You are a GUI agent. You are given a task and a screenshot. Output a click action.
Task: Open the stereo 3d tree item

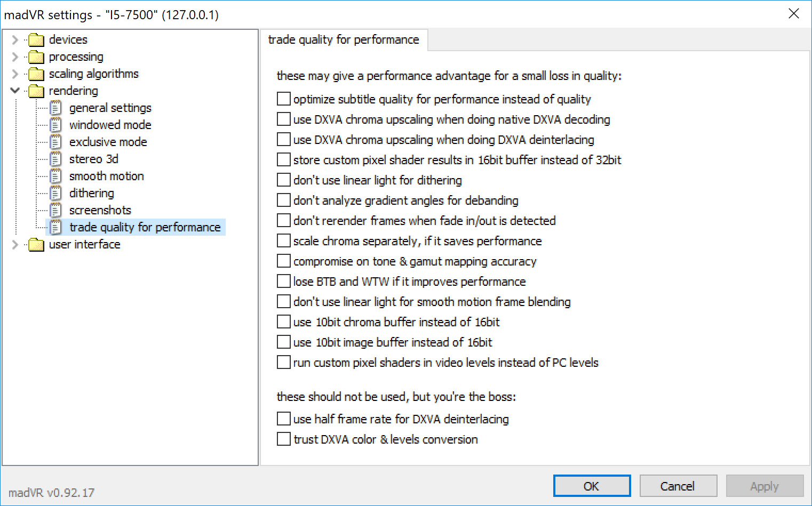point(94,159)
